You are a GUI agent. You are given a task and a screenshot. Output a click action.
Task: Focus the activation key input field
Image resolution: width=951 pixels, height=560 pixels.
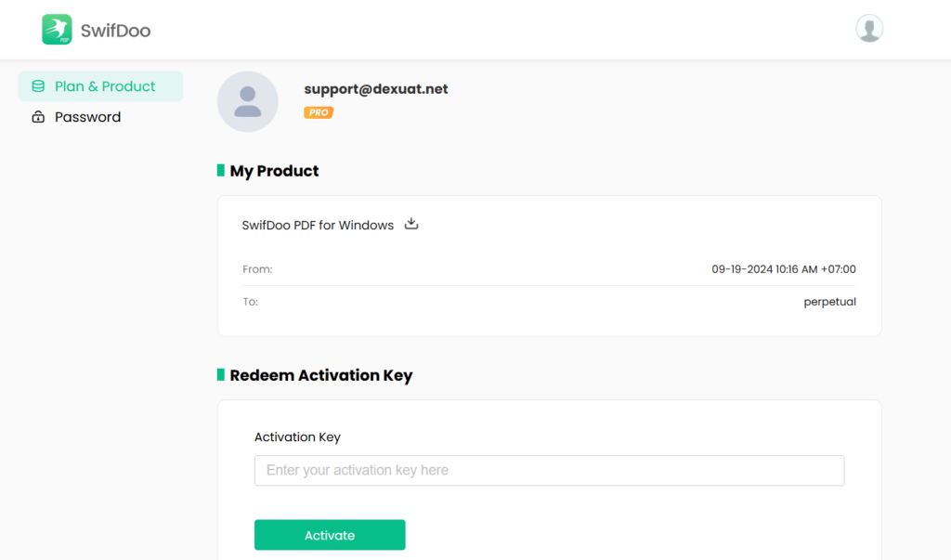coord(549,470)
